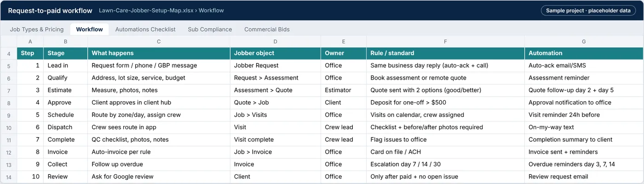Select the 'Card on file / ACH' cell
Image resolution: width=644 pixels, height=184 pixels.
pos(445,152)
